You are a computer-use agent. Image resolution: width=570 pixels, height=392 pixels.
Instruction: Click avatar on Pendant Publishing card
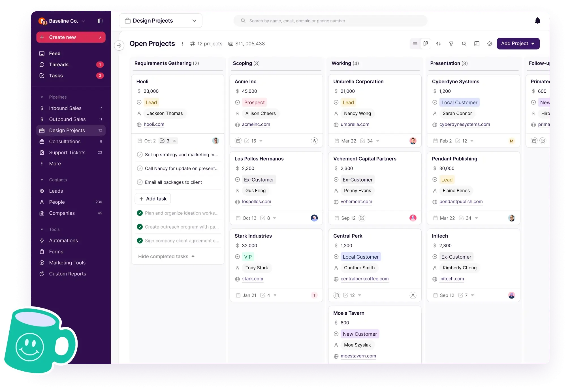coord(511,218)
